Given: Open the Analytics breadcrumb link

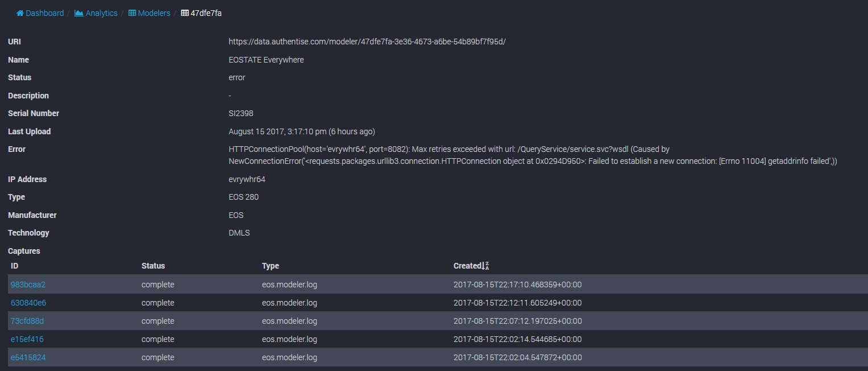Looking at the screenshot, I should click(x=101, y=13).
